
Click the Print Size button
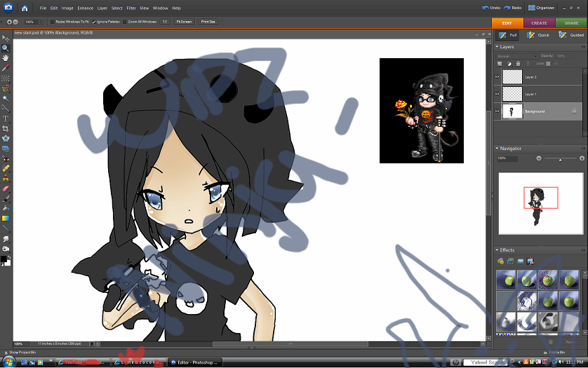(208, 22)
